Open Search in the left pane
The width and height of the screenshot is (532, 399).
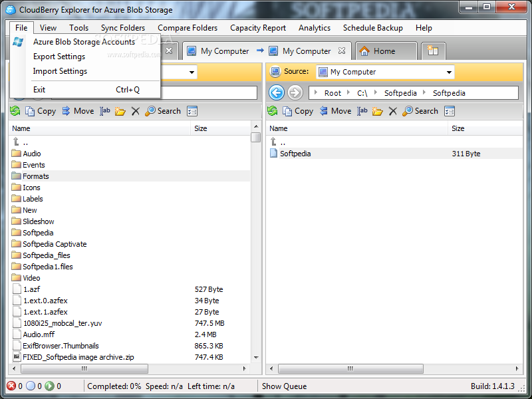click(x=163, y=111)
